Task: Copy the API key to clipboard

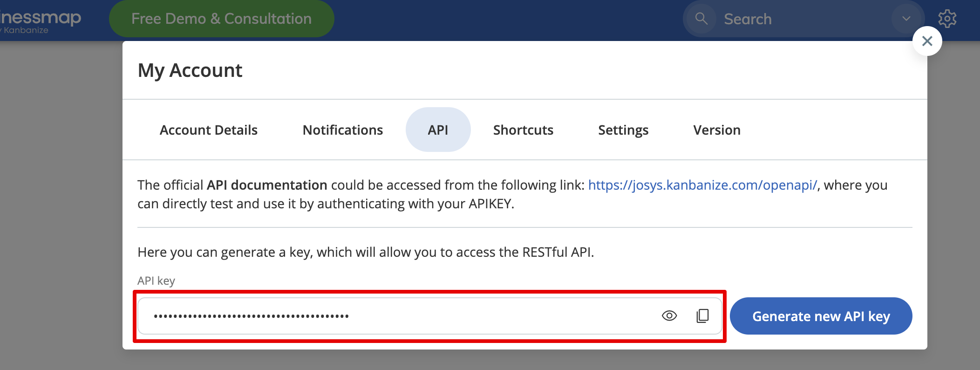Action: (702, 316)
